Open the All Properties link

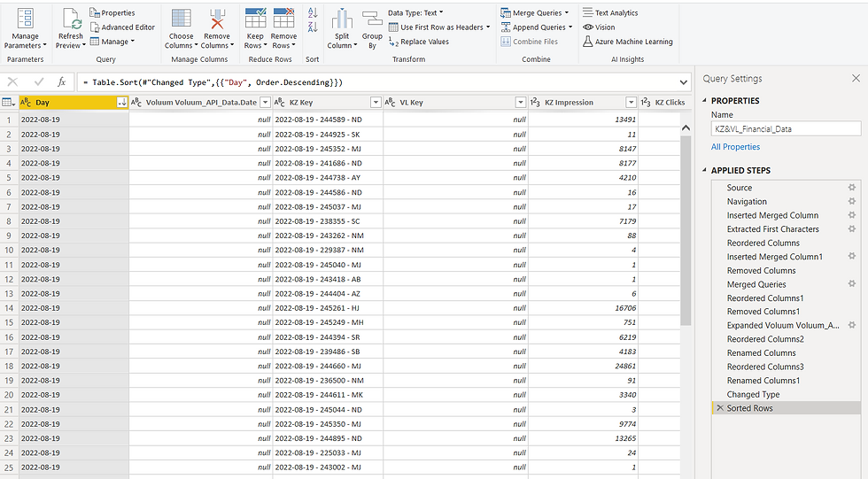pyautogui.click(x=735, y=147)
